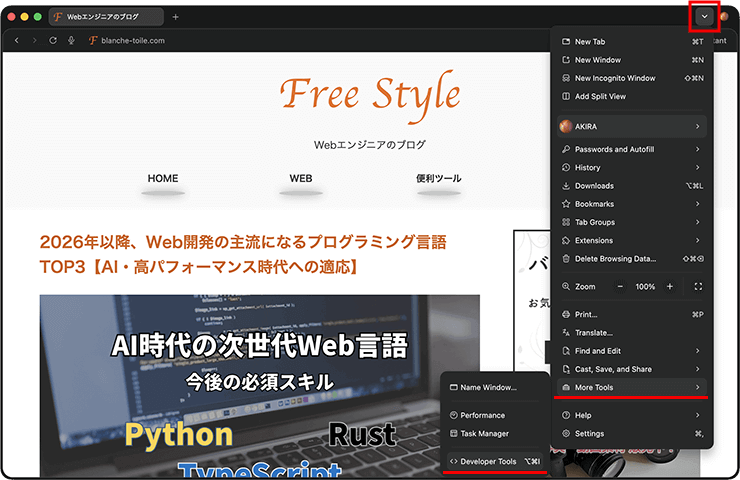Click the blanche-toile.com address bar
740x480 pixels.
coord(133,41)
